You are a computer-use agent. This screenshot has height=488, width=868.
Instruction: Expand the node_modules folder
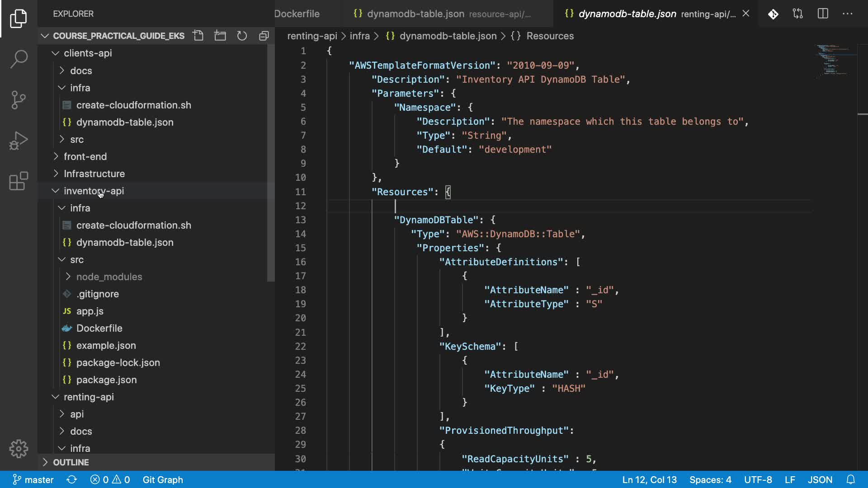click(109, 277)
